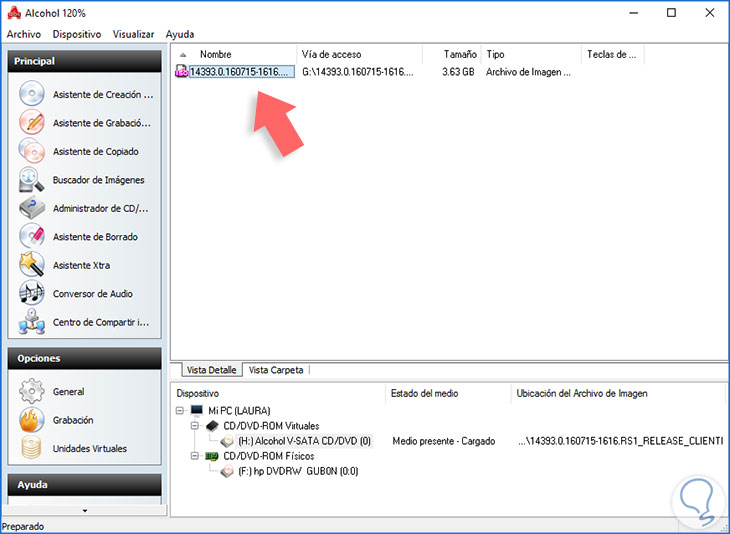Collapse CD/DVD-ROM Físicos node

195,456
